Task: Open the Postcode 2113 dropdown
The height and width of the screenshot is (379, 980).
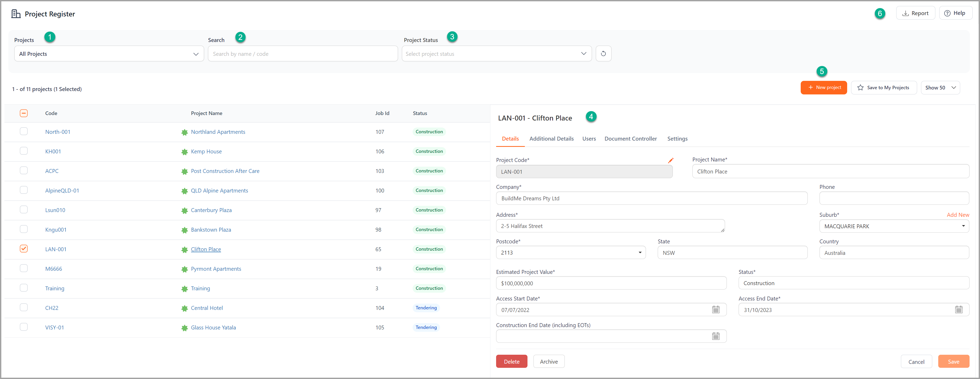Action: click(x=571, y=252)
